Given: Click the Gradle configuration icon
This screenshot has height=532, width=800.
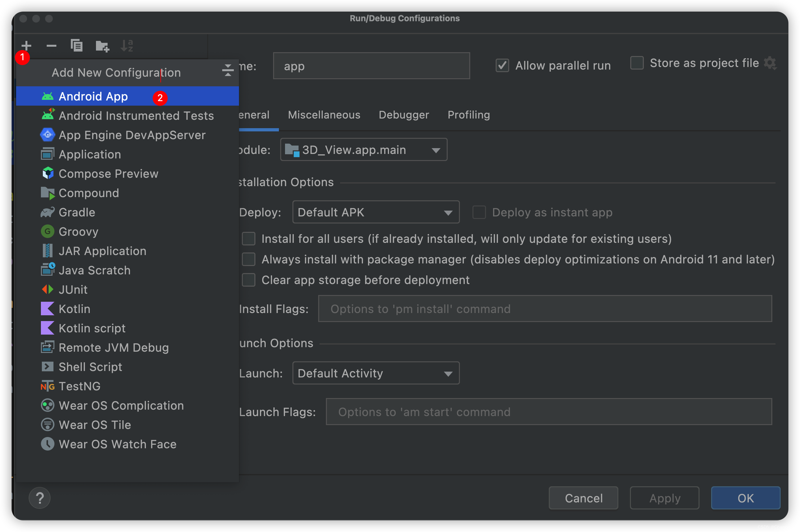Looking at the screenshot, I should 47,212.
